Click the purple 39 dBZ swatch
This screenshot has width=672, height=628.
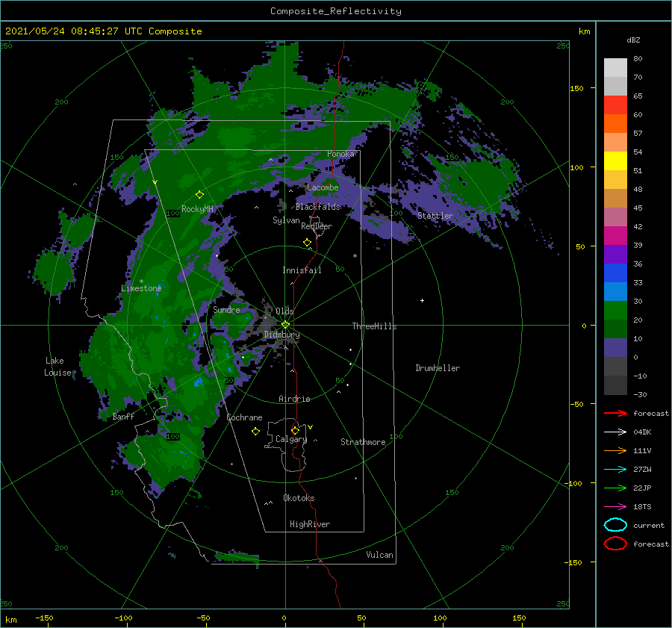pos(615,254)
